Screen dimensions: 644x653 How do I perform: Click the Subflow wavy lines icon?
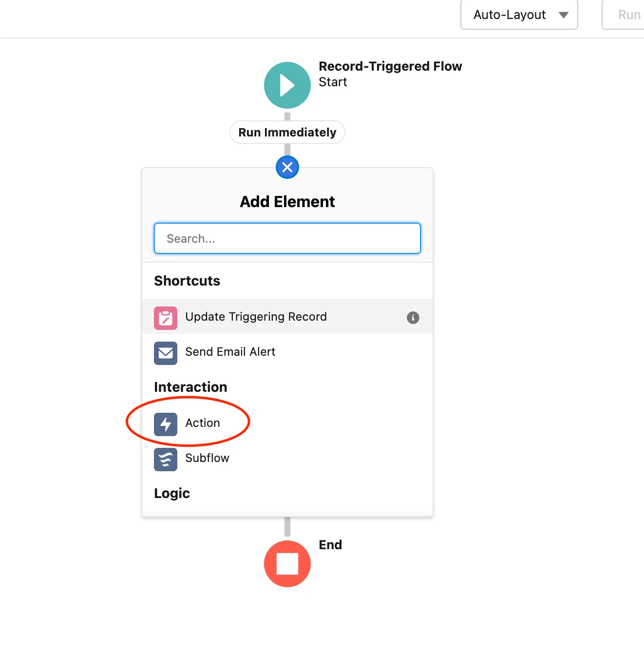(166, 459)
